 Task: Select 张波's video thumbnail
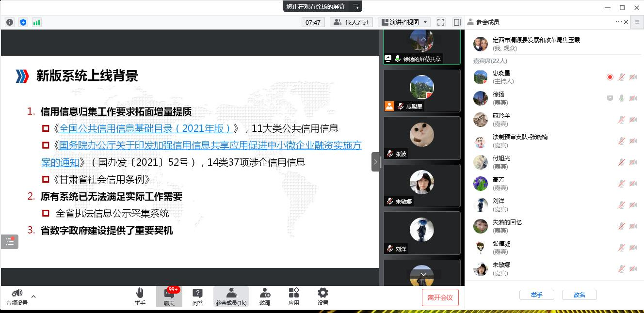421,138
